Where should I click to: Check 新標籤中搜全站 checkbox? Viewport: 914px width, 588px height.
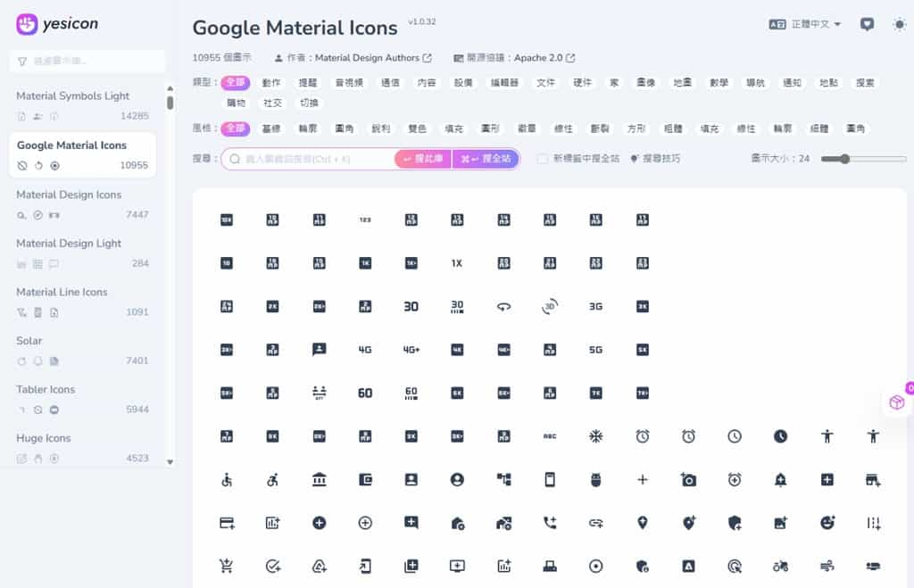pos(542,159)
